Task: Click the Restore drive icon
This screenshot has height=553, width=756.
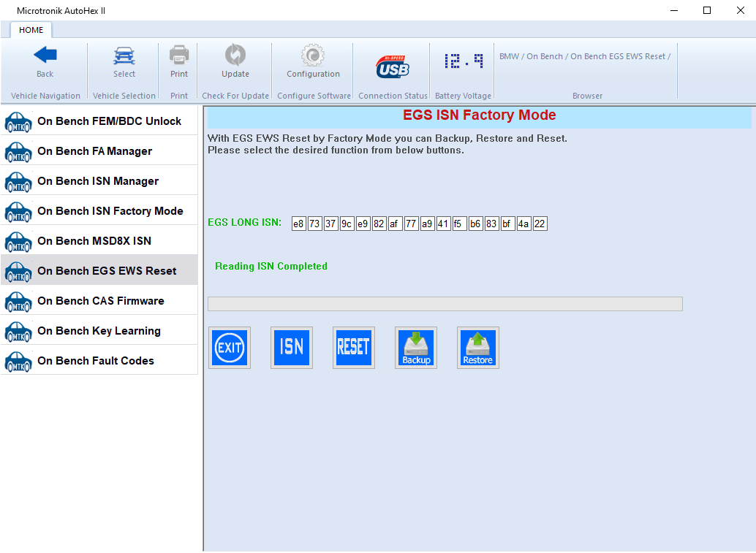Action: 478,348
